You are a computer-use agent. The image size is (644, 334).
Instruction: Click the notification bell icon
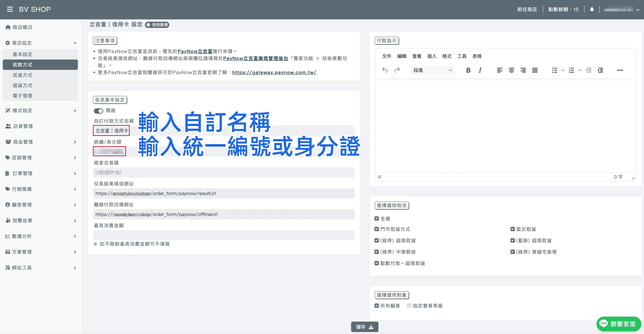click(592, 9)
